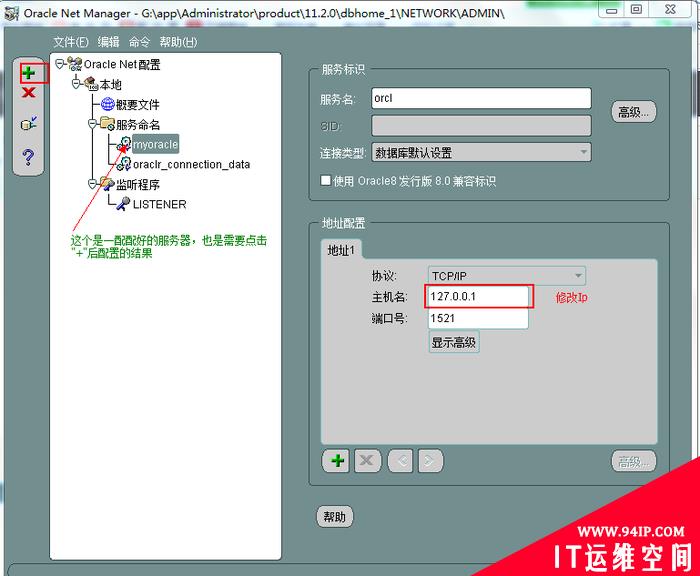The image size is (700, 576).
Task: Select the oraclr_connection_data tree item
Action: pyautogui.click(x=192, y=164)
